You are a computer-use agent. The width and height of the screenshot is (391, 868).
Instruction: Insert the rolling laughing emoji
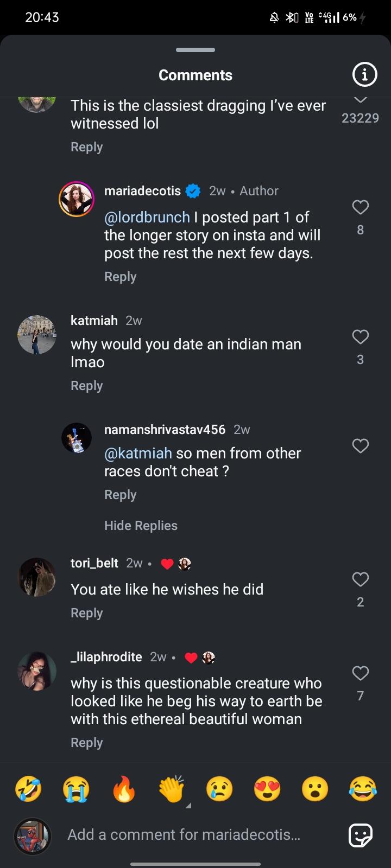pos(28,789)
